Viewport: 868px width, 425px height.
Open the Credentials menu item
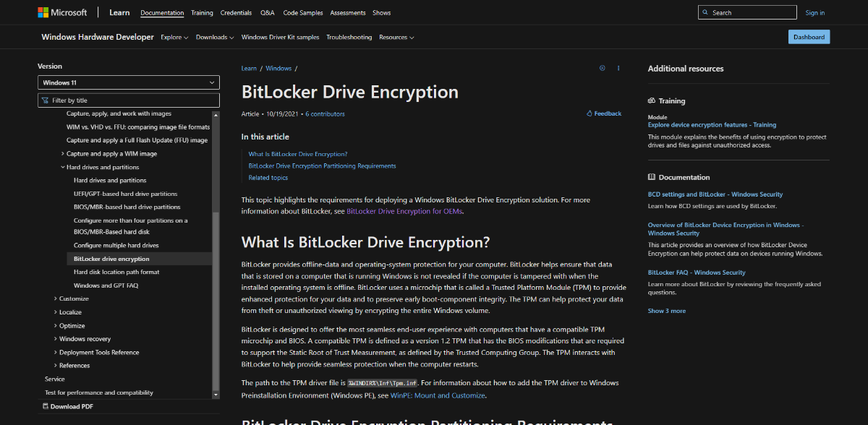coord(237,13)
